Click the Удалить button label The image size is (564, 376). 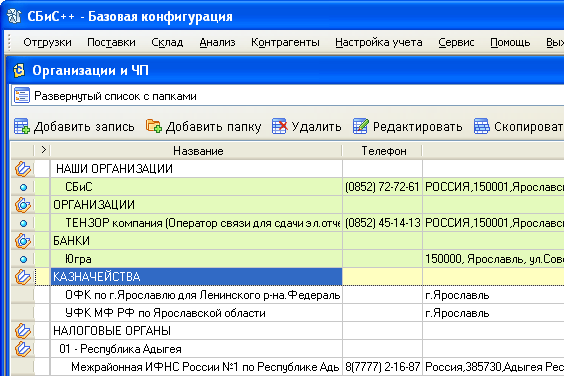coord(317,127)
